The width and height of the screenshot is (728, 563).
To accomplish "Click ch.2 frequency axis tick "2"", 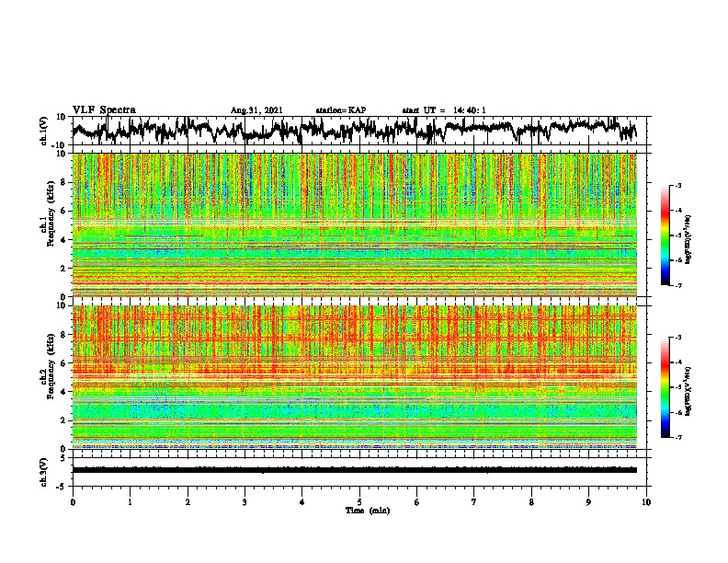I will (63, 420).
